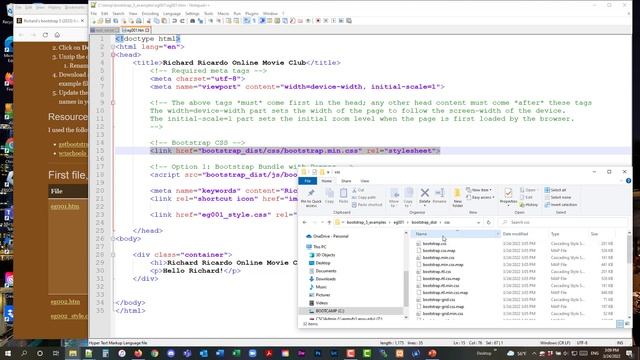Expand the Explorer ribbon with the chevron
The image size is (640, 360).
coord(621,181)
